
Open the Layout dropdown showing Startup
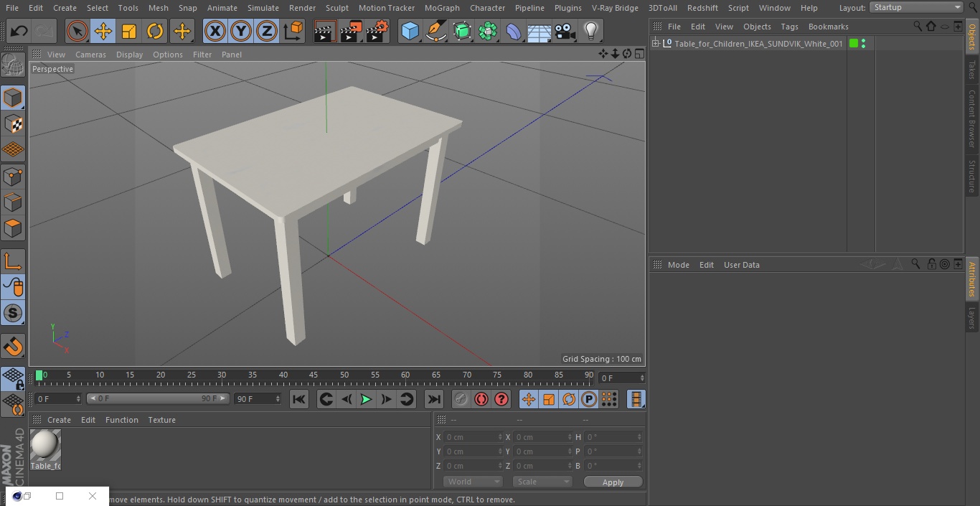(x=916, y=7)
